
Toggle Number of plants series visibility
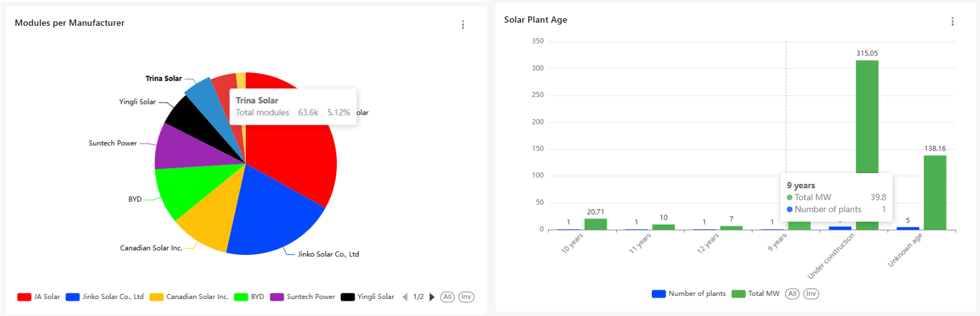point(689,293)
